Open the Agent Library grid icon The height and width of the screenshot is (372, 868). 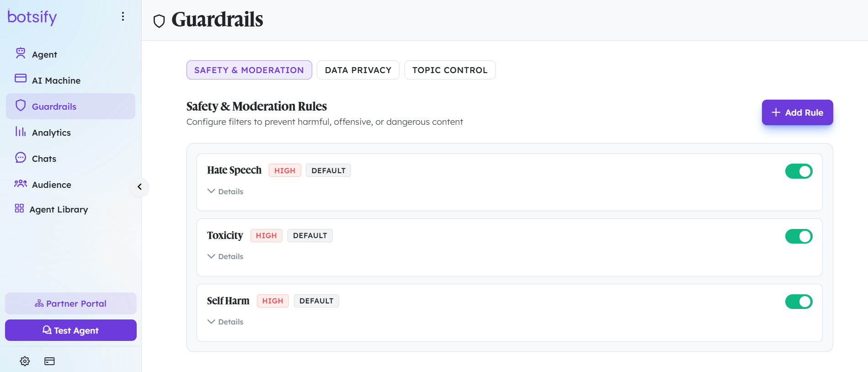[19, 208]
